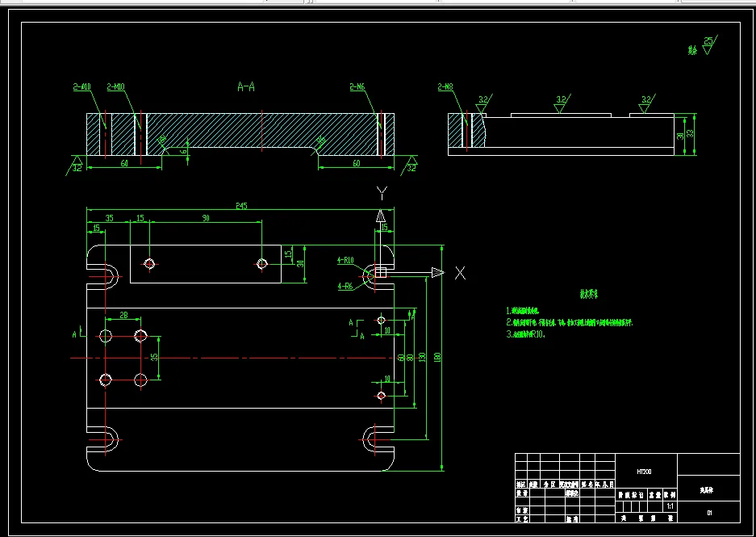
Task: Select the 33 height dimension in side view
Action: point(690,134)
